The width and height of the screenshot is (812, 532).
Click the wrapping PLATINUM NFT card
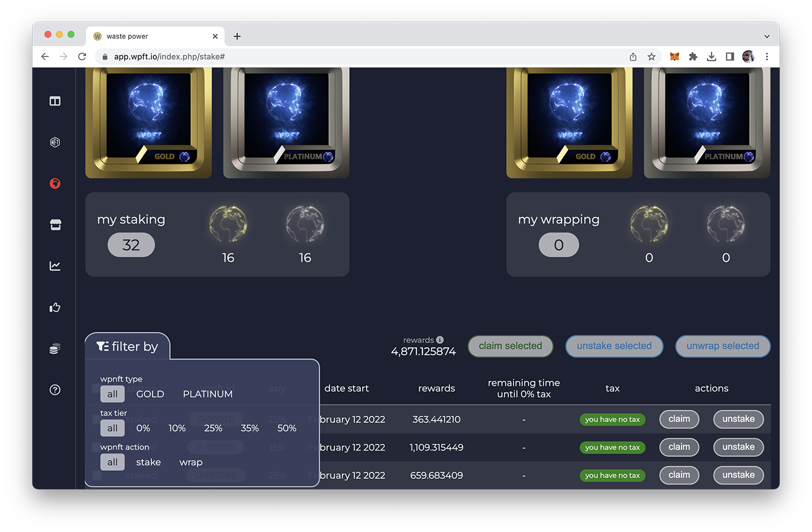point(707,122)
